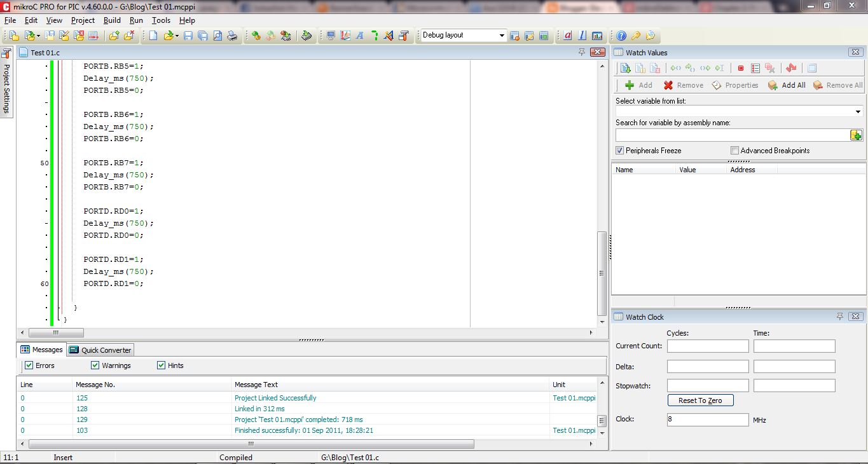Screen dimensions: 868x464
Task: Open the Open File dropdown arrow
Action: [x=177, y=36]
